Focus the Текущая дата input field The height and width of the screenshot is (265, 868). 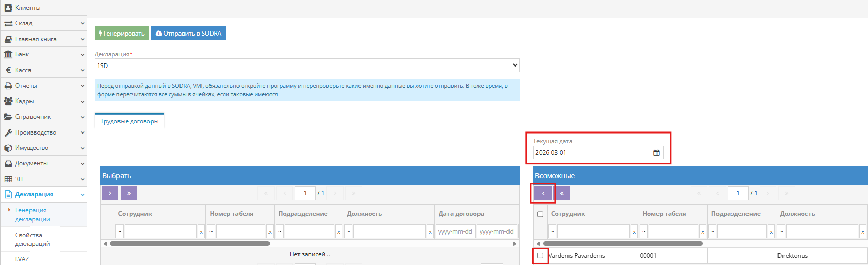591,153
